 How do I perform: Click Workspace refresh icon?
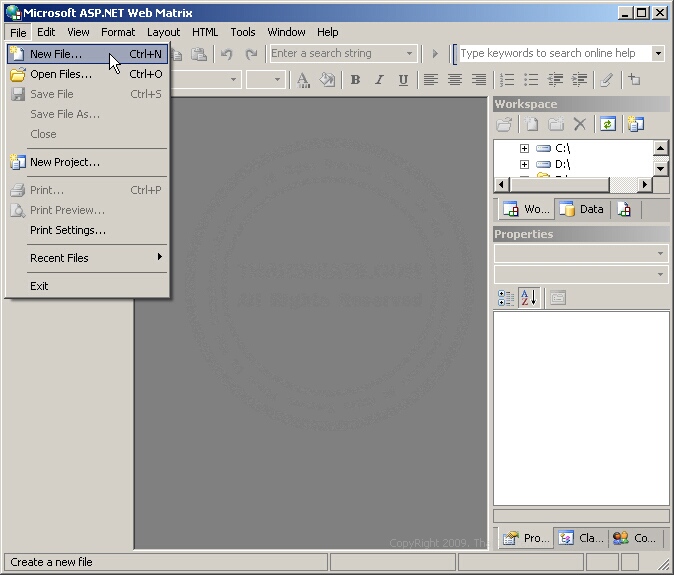608,125
